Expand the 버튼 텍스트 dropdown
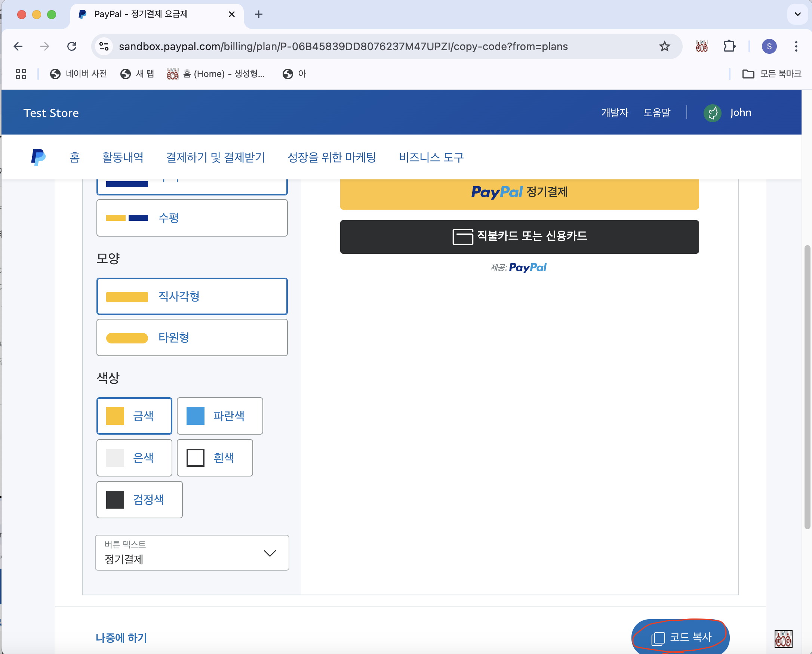The width and height of the screenshot is (812, 654). (192, 553)
